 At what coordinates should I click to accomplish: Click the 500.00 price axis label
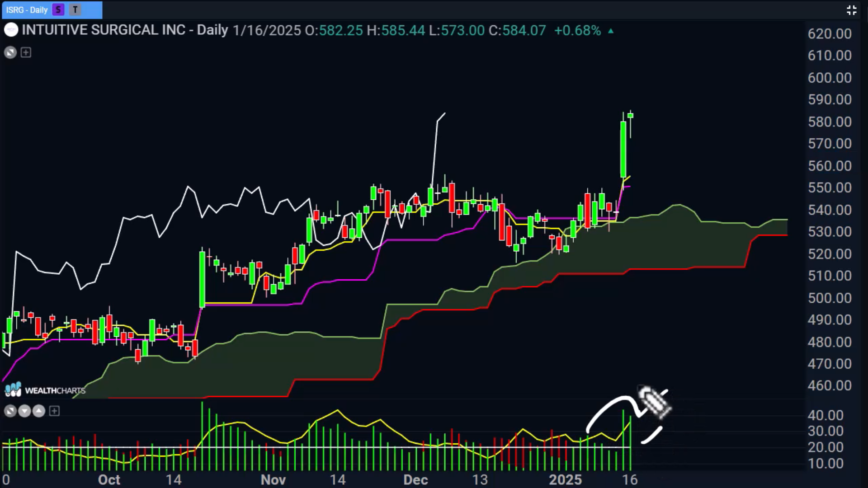(x=830, y=298)
